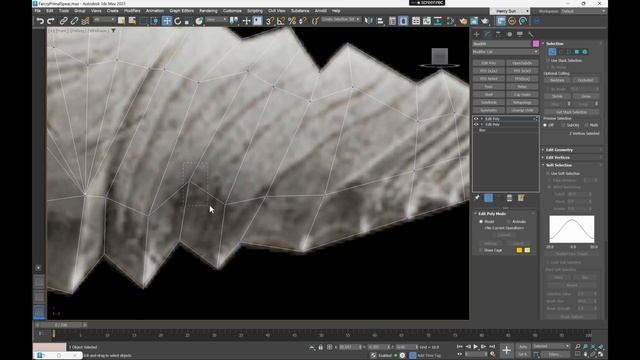Open the Hierarchy command panel tab
640x360 pixels.
point(498,34)
